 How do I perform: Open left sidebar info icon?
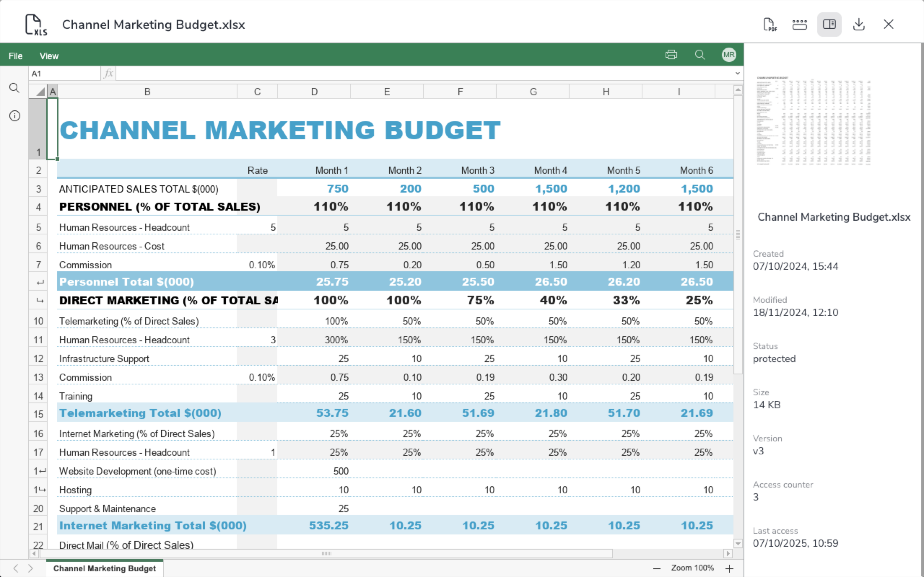pos(14,116)
